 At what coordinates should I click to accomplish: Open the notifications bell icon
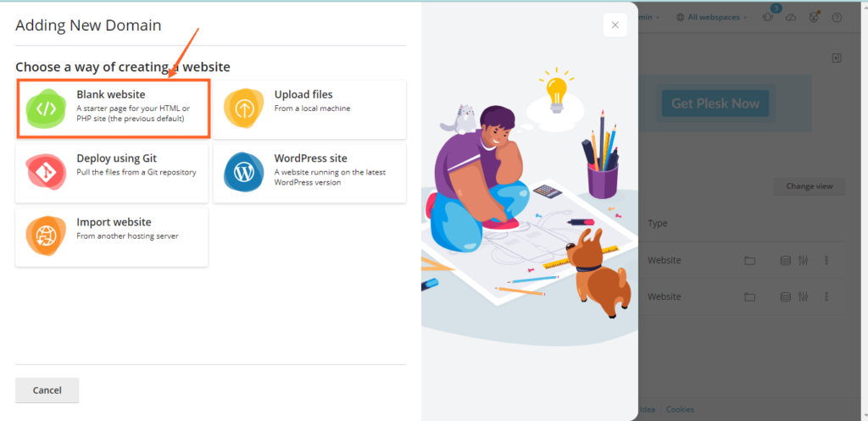[768, 17]
